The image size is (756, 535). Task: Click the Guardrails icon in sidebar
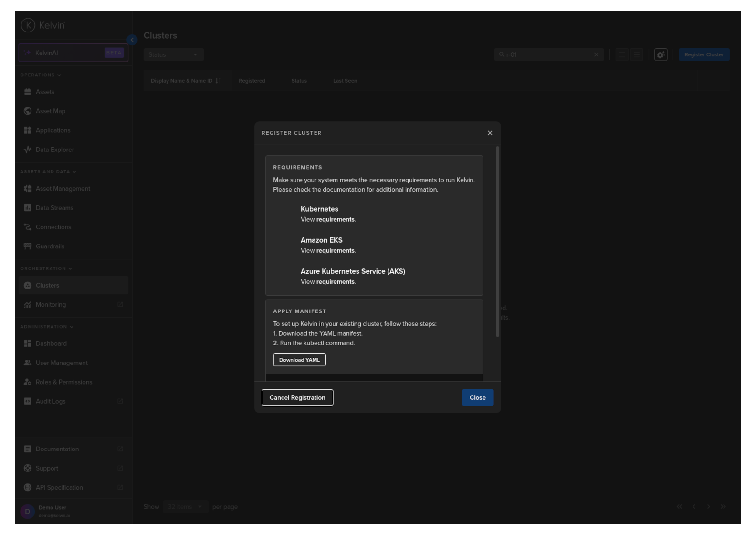point(28,246)
